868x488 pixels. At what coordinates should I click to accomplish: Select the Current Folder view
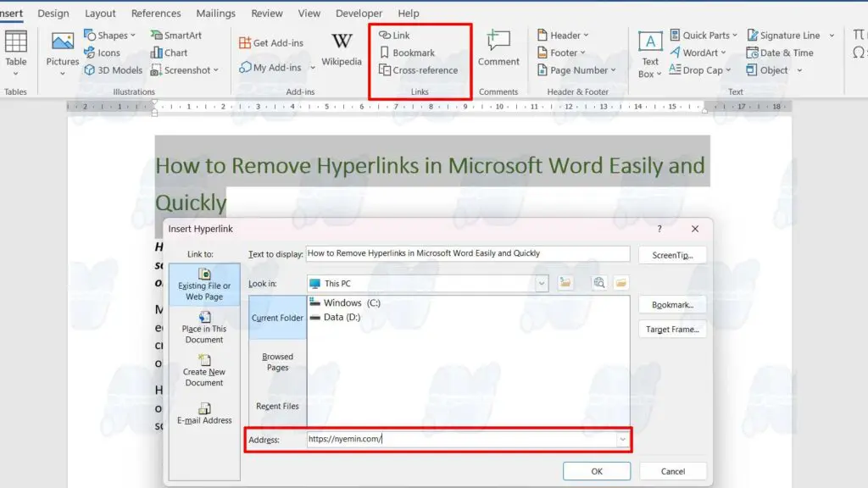click(x=277, y=318)
